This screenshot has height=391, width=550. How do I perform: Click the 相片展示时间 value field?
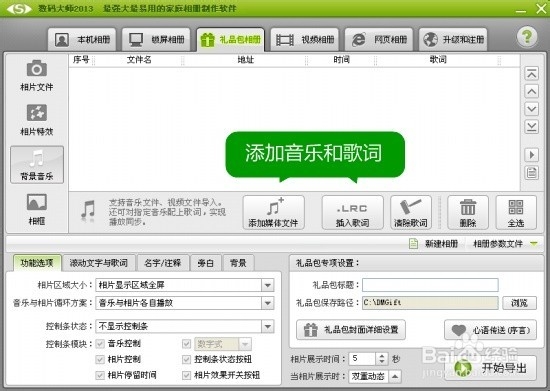click(362, 359)
